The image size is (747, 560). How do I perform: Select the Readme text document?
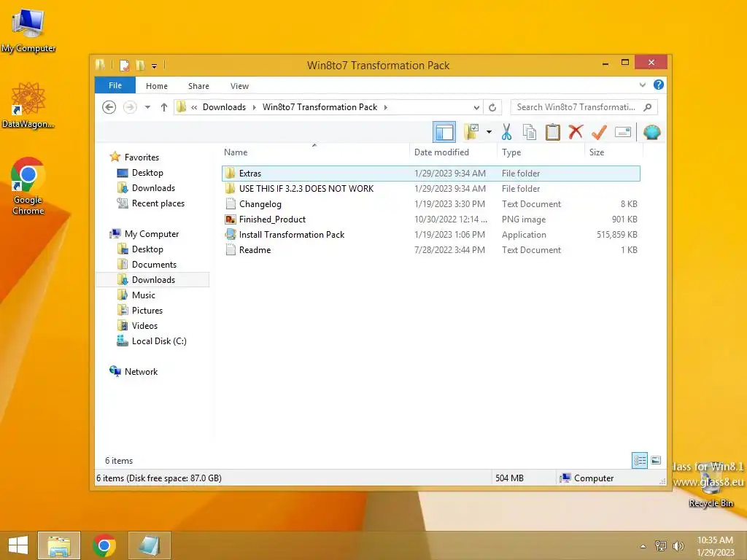coord(430,249)
